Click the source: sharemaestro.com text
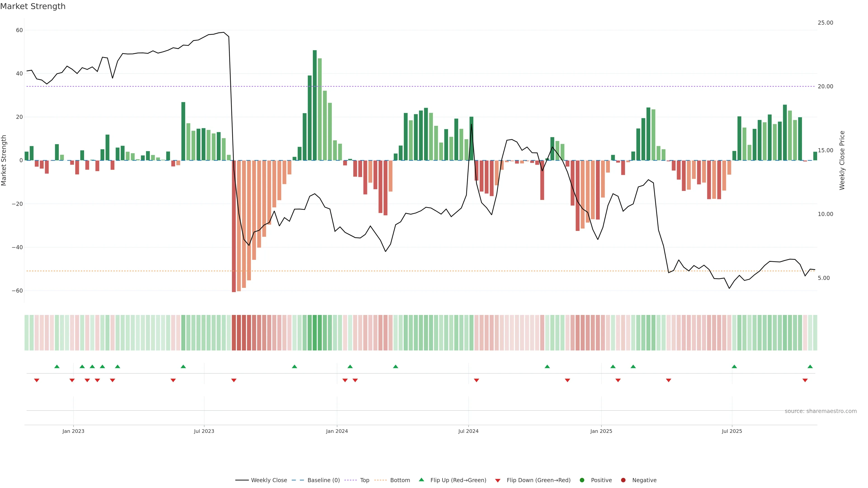 (x=821, y=411)
